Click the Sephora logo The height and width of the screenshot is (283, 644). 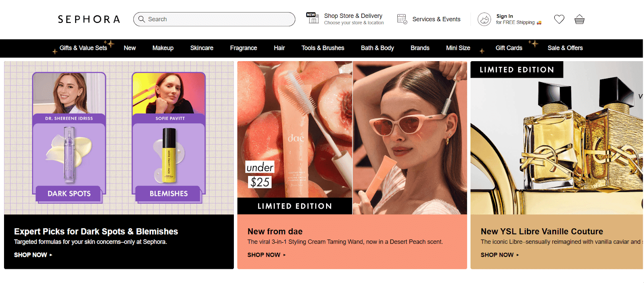[x=89, y=19]
